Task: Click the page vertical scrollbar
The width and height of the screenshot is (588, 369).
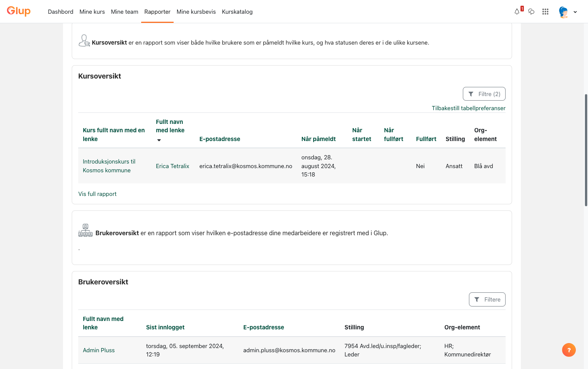Action: point(586,150)
